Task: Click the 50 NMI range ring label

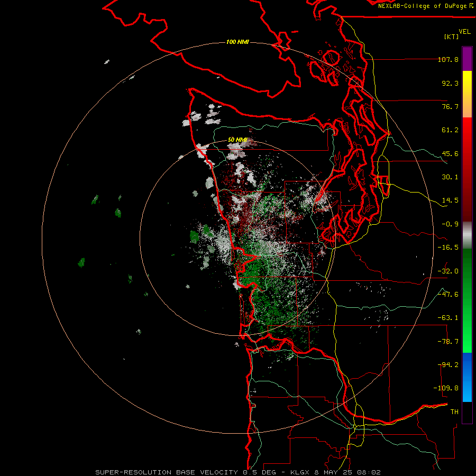Action: click(x=237, y=140)
